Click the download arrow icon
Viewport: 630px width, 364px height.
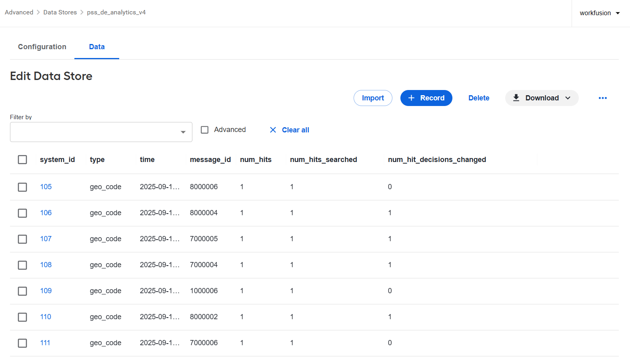coord(516,98)
